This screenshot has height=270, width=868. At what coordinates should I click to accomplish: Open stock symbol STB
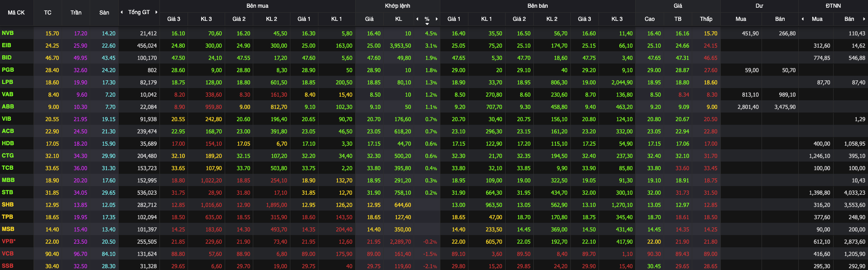click(7, 192)
